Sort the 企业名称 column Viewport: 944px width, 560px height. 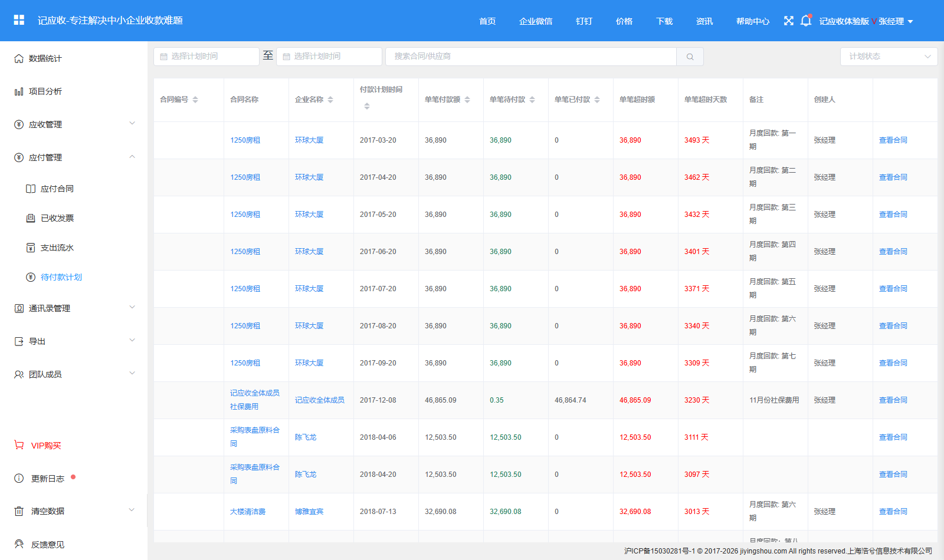pos(330,100)
